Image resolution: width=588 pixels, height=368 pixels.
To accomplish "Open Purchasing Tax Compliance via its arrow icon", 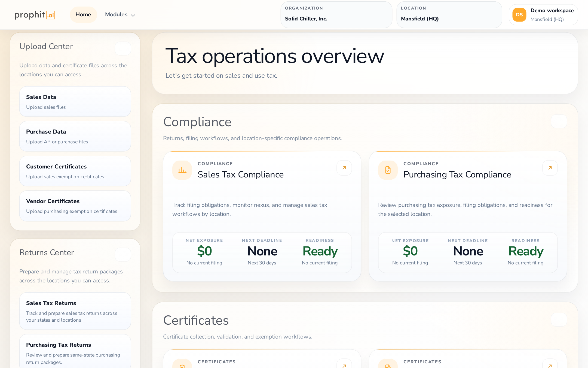I will click(x=550, y=168).
